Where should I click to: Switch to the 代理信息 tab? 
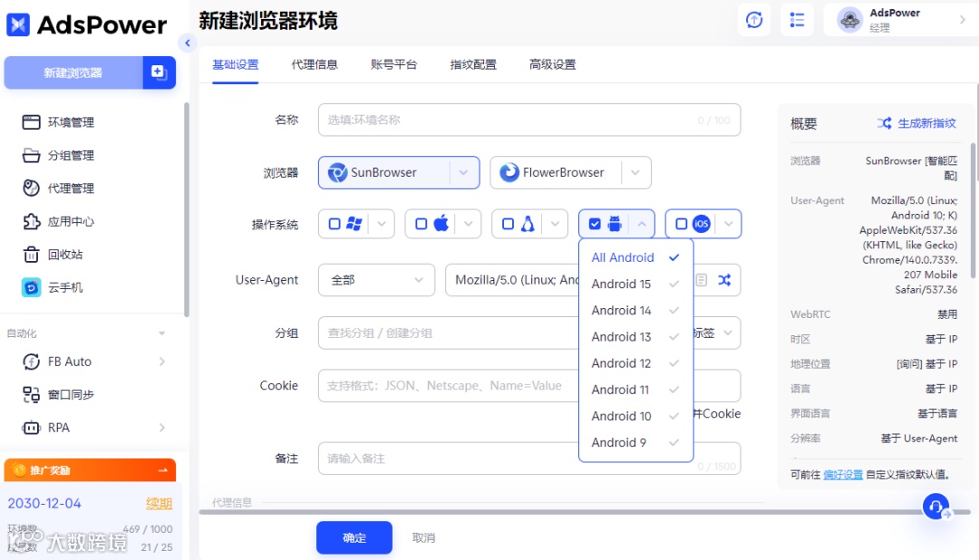(315, 64)
